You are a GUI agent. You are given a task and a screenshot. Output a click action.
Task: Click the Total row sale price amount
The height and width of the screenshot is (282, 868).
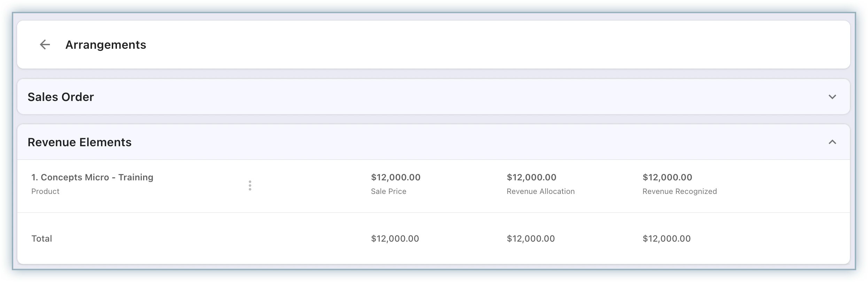395,238
